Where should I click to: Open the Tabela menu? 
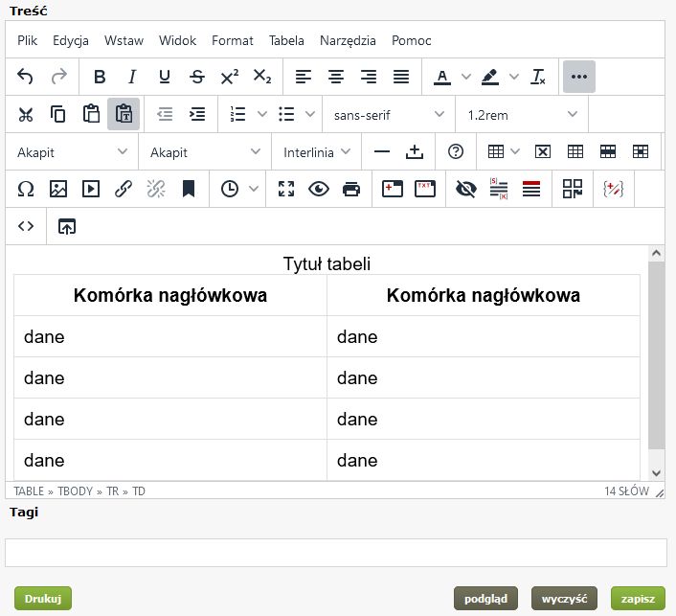286,40
